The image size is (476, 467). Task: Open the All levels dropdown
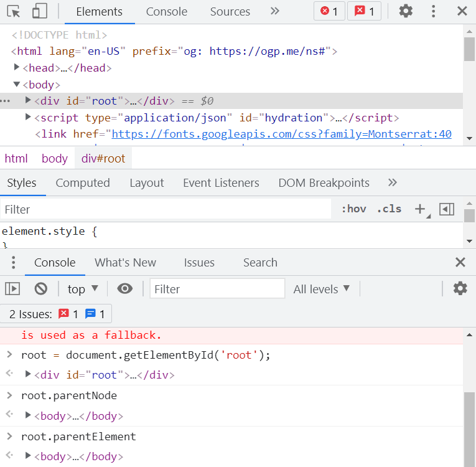pyautogui.click(x=322, y=289)
